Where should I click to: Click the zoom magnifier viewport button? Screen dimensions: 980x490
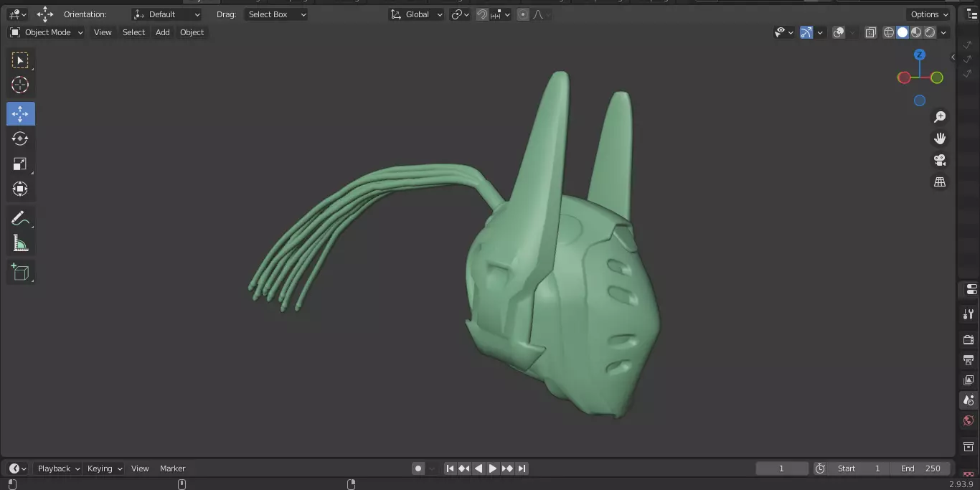(x=939, y=117)
